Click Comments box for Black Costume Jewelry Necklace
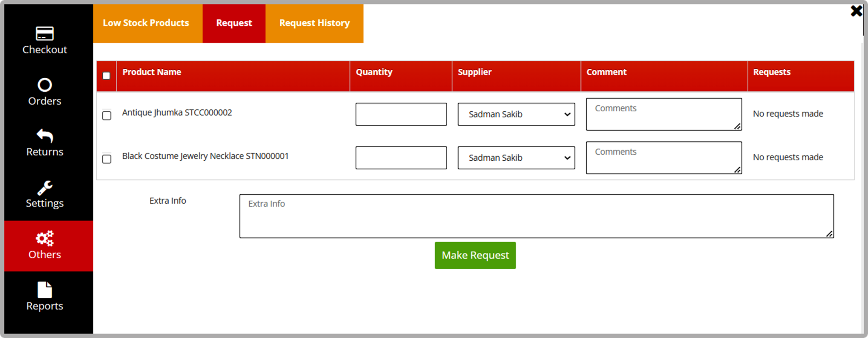 (x=664, y=158)
